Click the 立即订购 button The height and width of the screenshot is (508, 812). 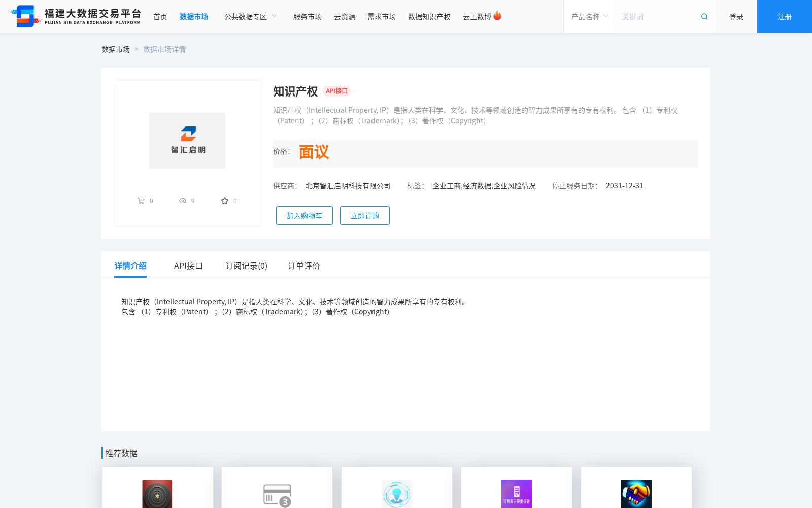click(x=365, y=215)
